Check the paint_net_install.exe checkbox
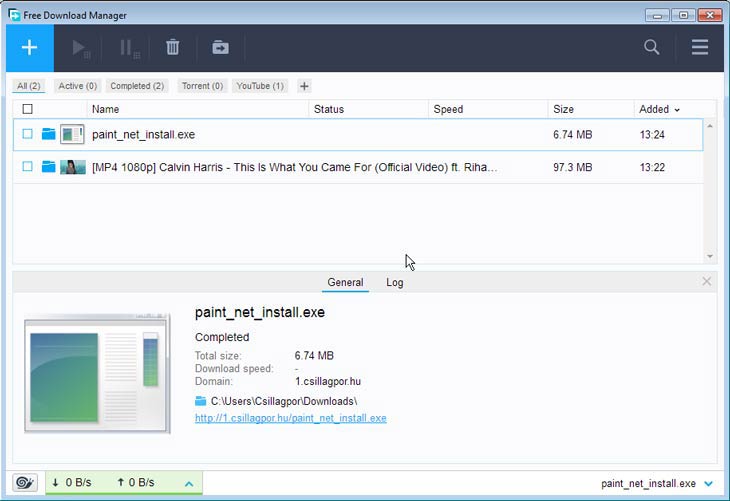Image resolution: width=730 pixels, height=501 pixels. pos(27,134)
